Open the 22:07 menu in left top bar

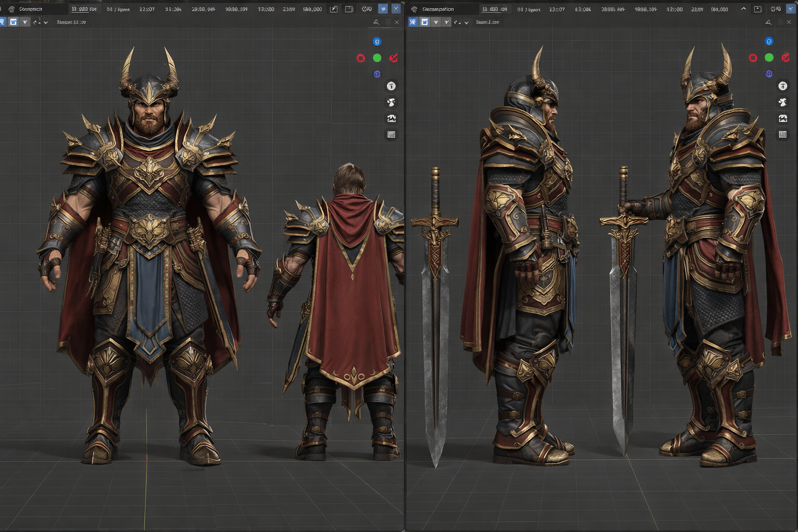pos(147,9)
